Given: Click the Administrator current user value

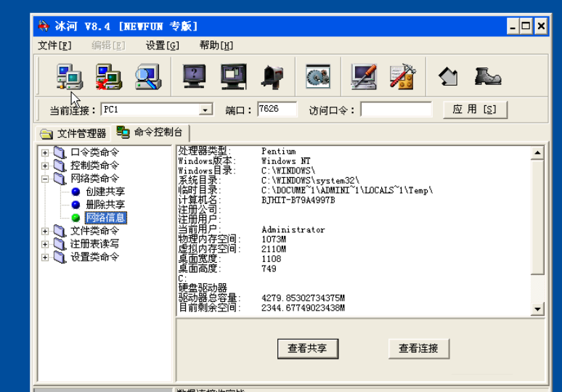Looking at the screenshot, I should click(293, 229).
